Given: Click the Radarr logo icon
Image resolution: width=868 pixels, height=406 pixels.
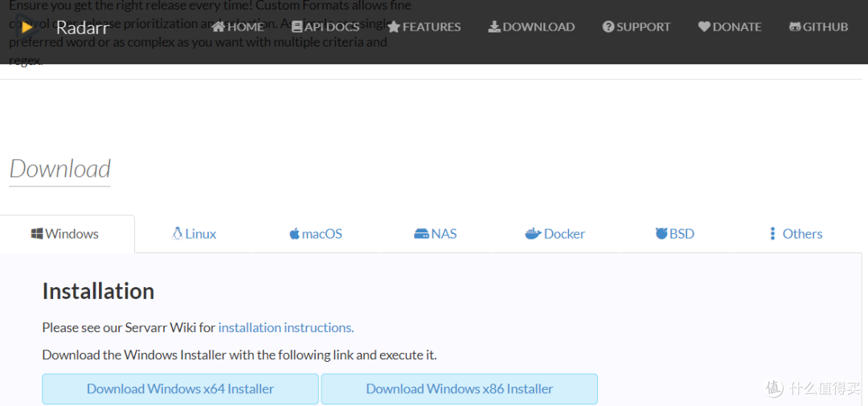Looking at the screenshot, I should click(27, 27).
